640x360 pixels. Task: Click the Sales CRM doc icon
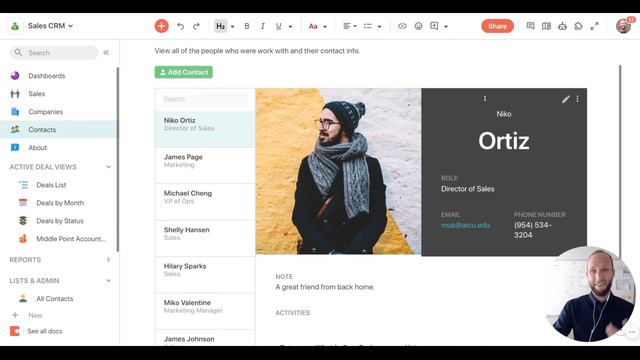coord(15,26)
